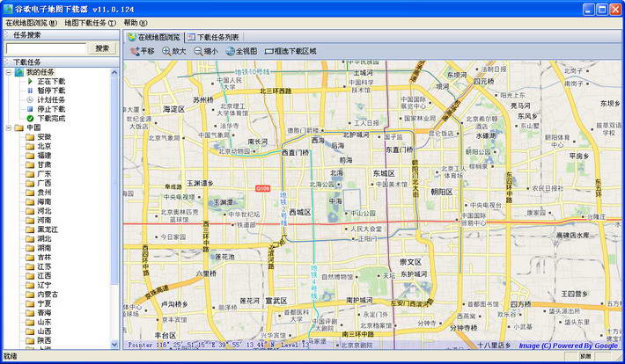Viewport: 625px width, 364px height.
Task: Click the 下载完成 green check icon
Action: click(30, 119)
